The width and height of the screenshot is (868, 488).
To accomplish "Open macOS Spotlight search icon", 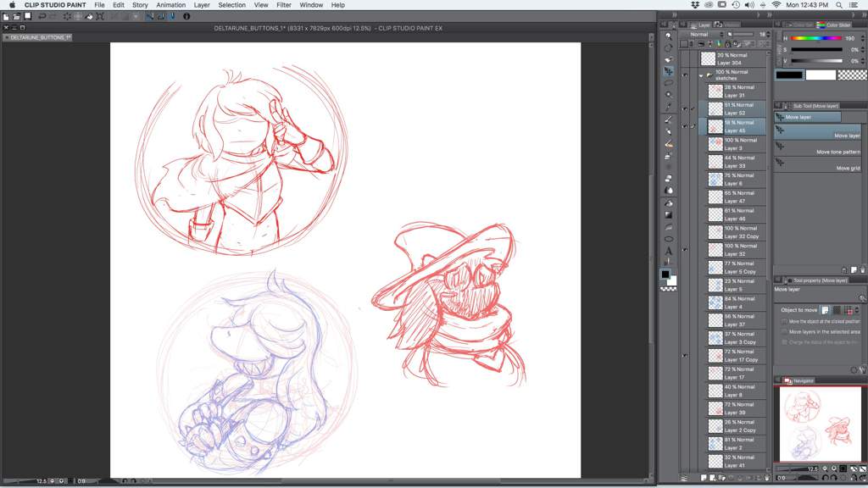I will point(839,5).
